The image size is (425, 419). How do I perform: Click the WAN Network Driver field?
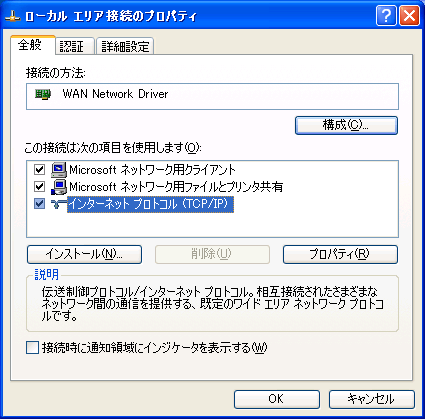coord(212,96)
